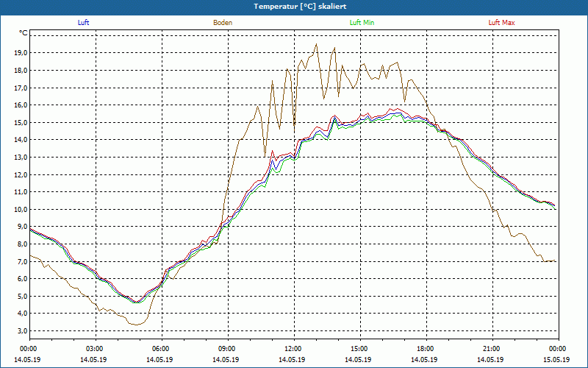The image size is (588, 368).
Task: Click the 09:00 time axis label
Action: coord(228,349)
